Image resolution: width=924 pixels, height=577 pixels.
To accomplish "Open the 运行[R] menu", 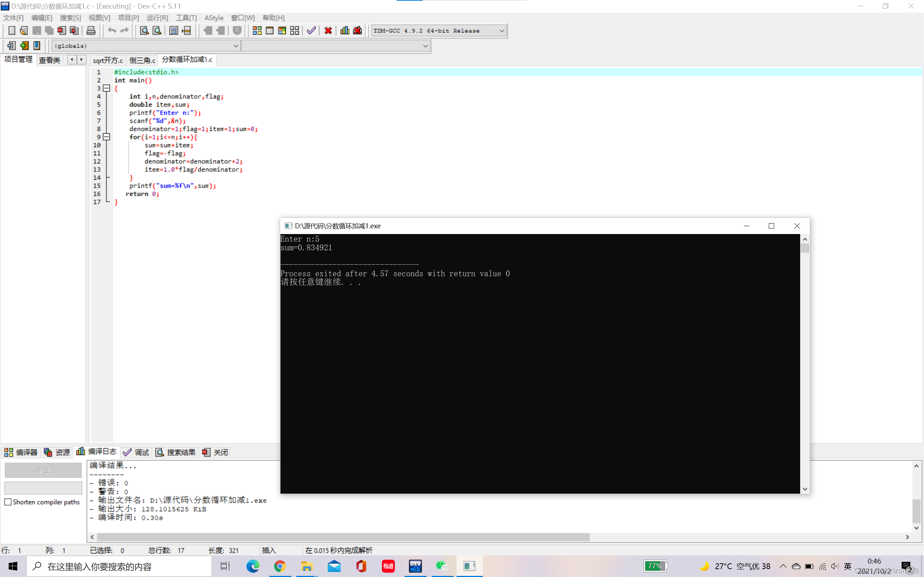I will pos(157,18).
